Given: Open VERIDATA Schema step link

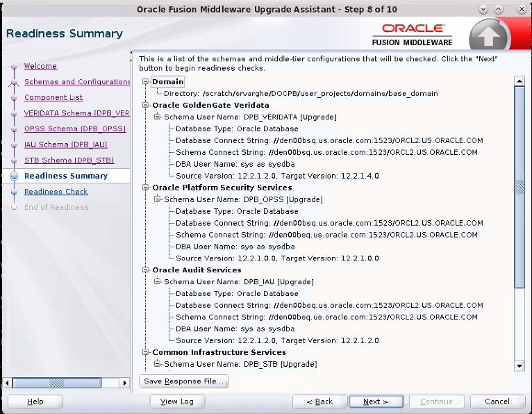Looking at the screenshot, I should point(76,113).
